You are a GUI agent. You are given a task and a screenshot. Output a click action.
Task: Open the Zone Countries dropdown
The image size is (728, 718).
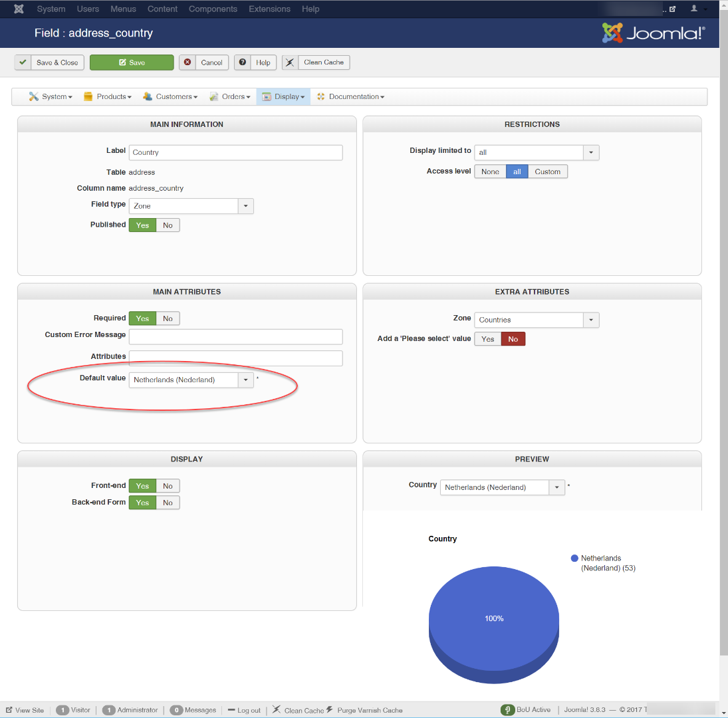(x=537, y=320)
